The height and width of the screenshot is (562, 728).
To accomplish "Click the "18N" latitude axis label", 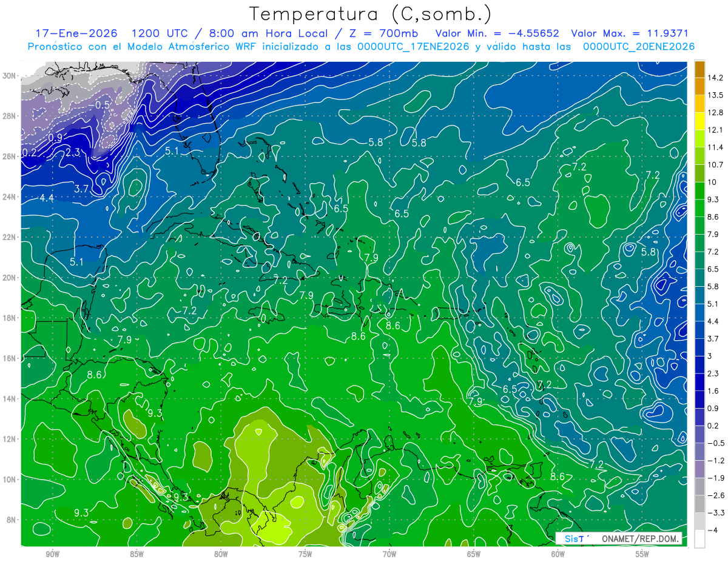I will [x=8, y=318].
